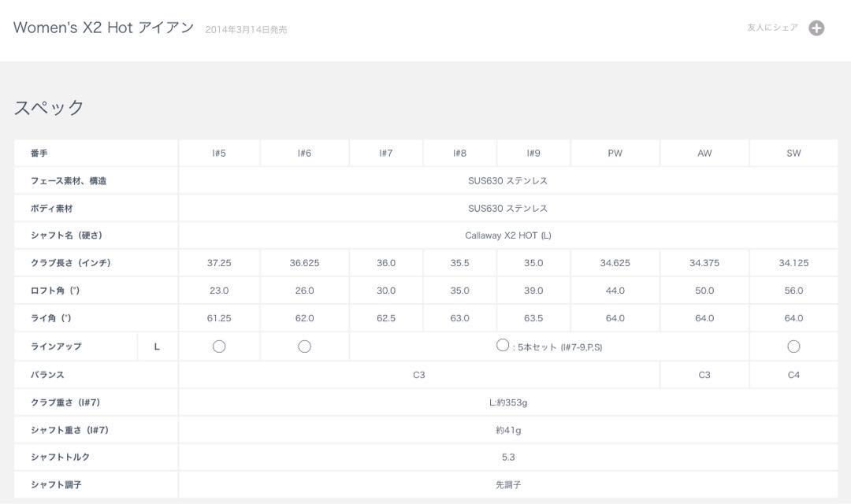The image size is (851, 504).
Task: Select club length value 34.375
Action: point(704,262)
